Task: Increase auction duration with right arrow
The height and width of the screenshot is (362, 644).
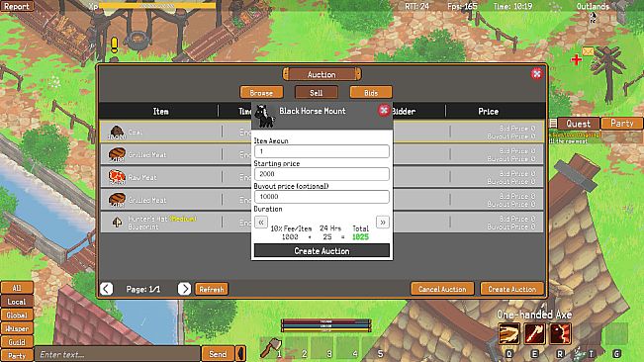Action: click(x=383, y=222)
